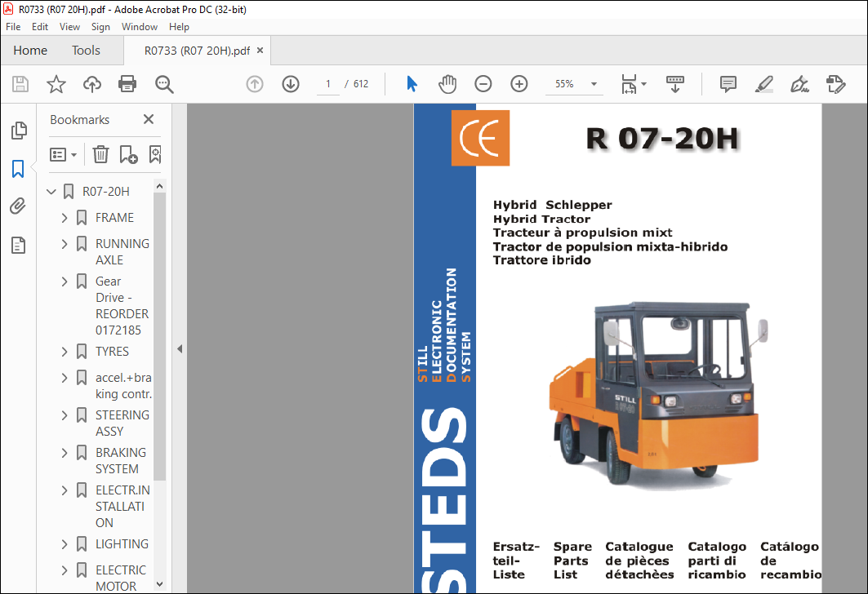Image resolution: width=868 pixels, height=594 pixels.
Task: Click the page number input field
Action: (328, 84)
